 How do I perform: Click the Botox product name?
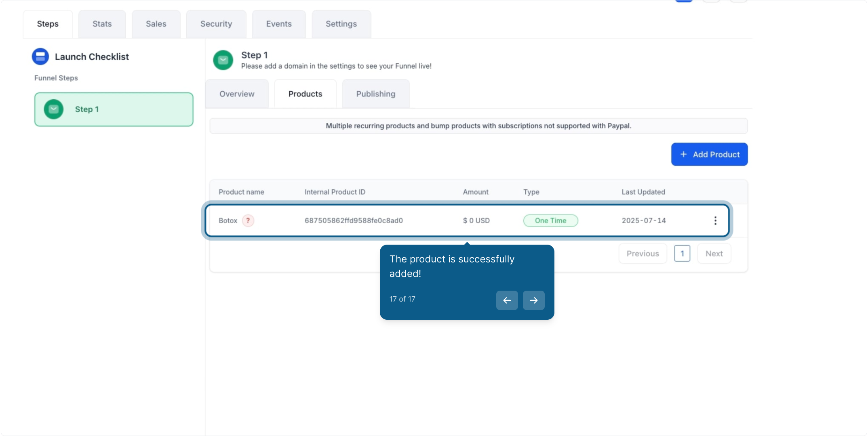tap(228, 221)
